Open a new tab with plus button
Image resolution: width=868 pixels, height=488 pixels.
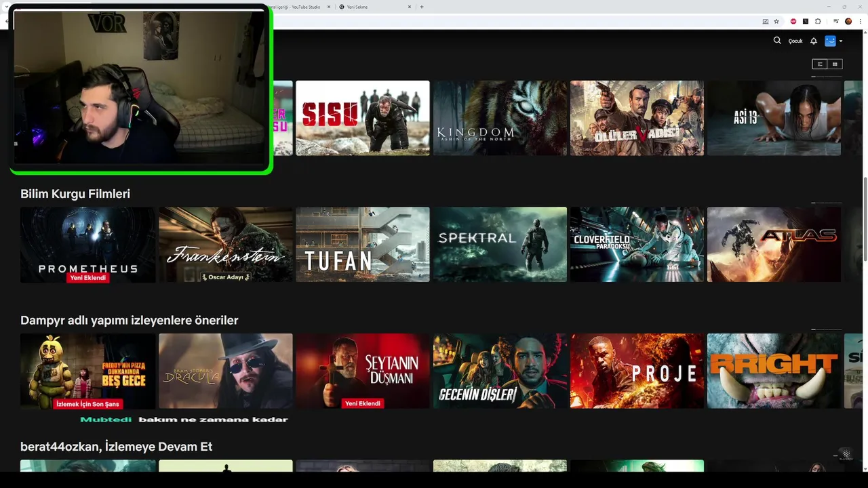(422, 7)
